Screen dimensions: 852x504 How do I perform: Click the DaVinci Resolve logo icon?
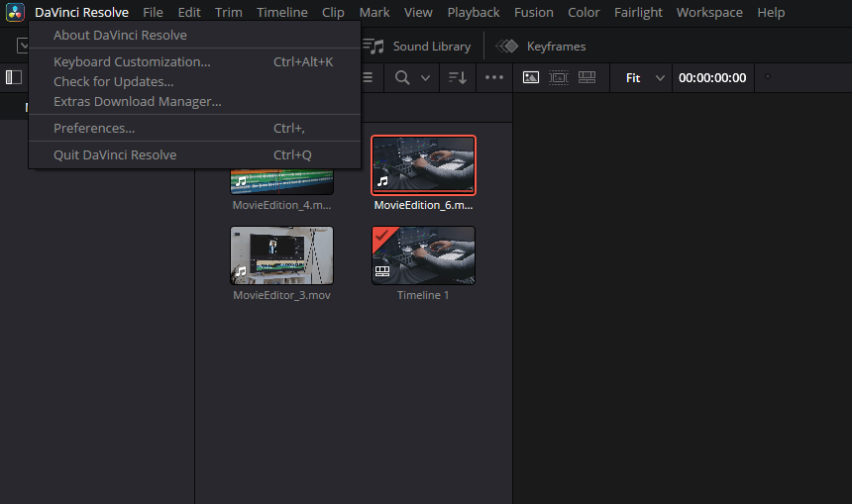[x=15, y=13]
